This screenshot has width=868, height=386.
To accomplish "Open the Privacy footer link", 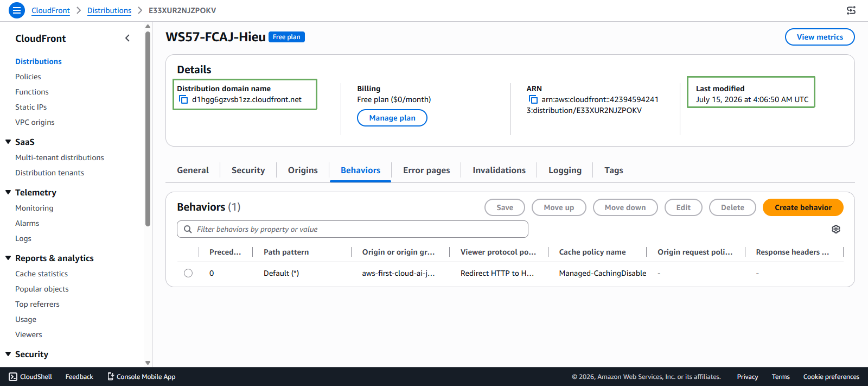I will 747,377.
